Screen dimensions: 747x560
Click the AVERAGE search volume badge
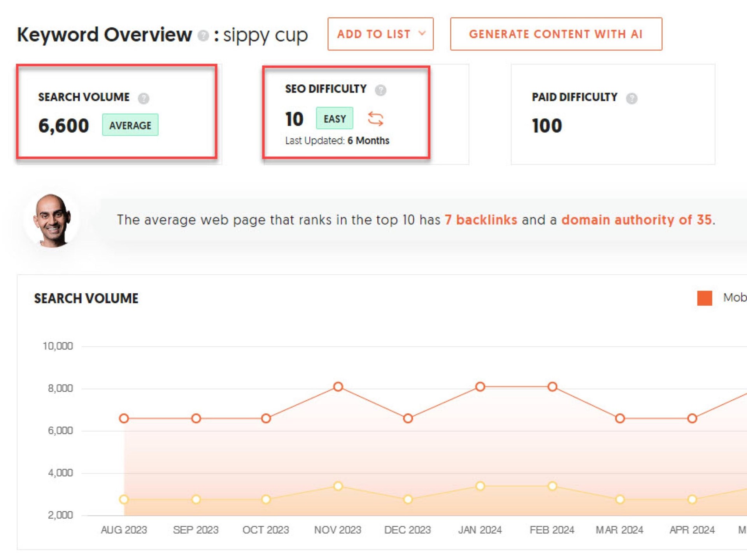pos(130,125)
